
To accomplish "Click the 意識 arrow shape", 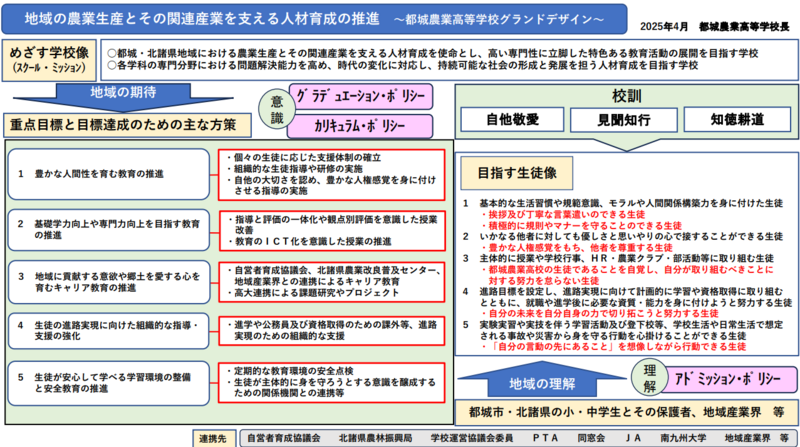I will [276, 109].
